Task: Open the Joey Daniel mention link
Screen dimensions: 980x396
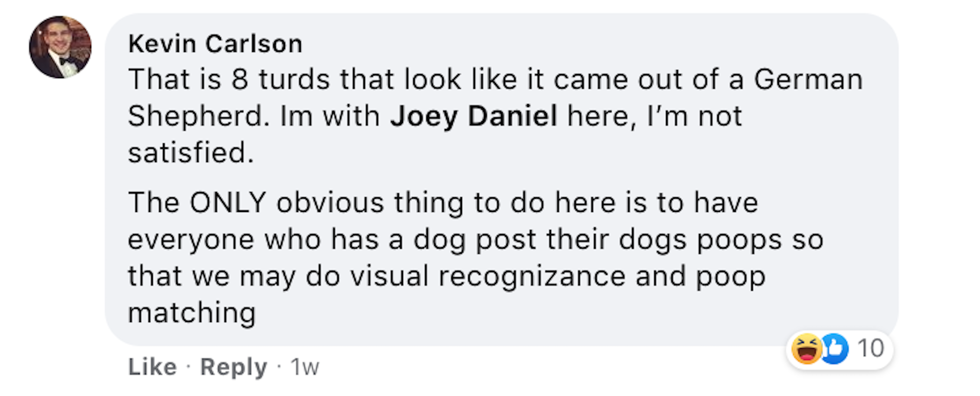Action: tap(473, 116)
